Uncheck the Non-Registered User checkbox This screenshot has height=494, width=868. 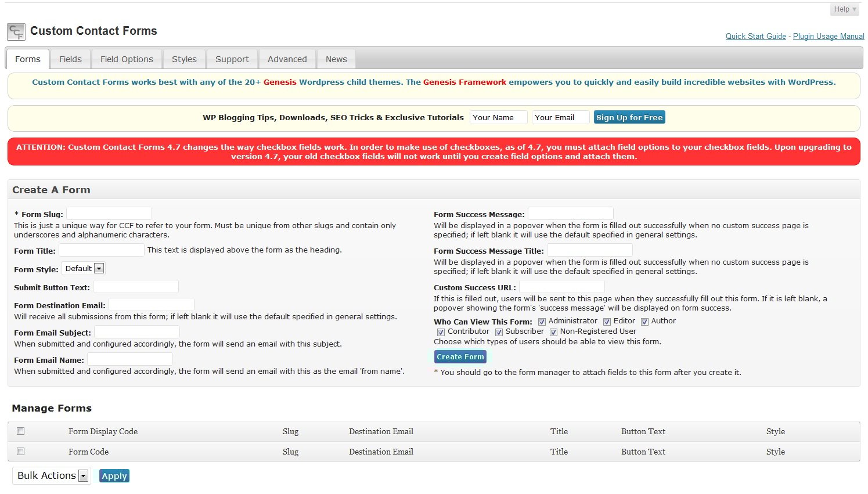point(553,332)
